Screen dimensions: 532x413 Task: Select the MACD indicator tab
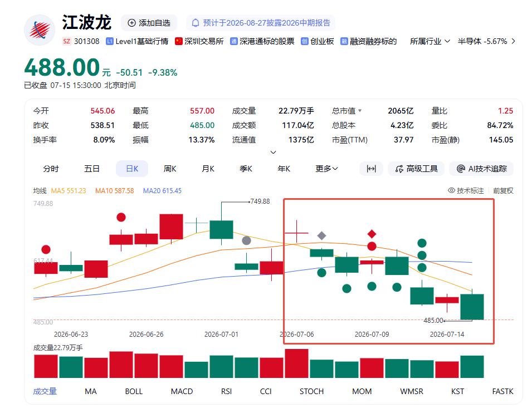182,391
